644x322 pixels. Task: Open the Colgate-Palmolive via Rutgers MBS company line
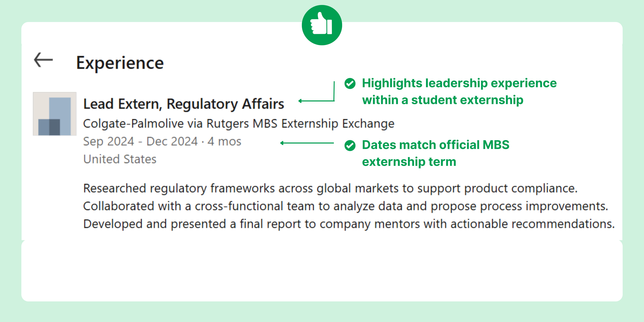pyautogui.click(x=239, y=124)
